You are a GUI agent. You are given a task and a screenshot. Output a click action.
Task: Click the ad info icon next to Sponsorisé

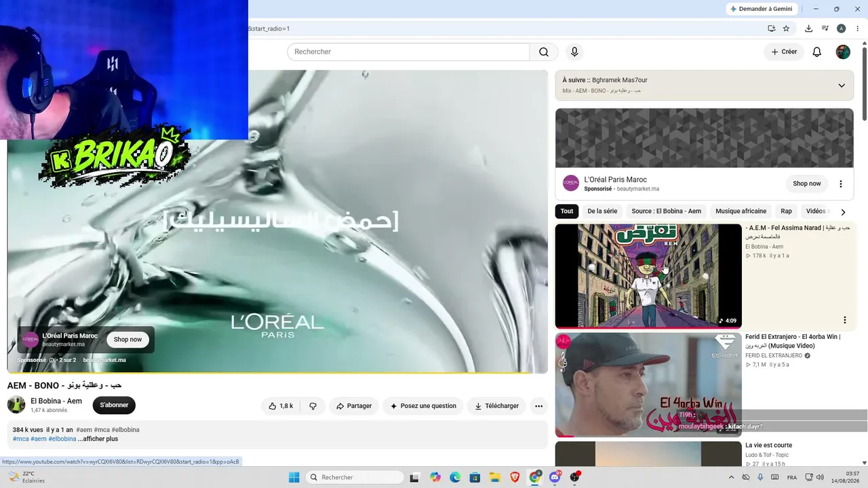(x=52, y=360)
